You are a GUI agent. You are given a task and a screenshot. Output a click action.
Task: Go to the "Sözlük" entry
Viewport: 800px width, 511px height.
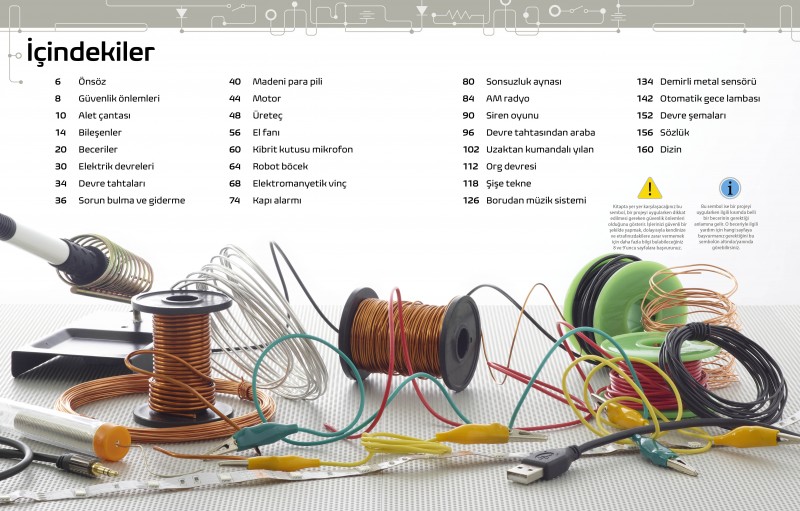674,133
